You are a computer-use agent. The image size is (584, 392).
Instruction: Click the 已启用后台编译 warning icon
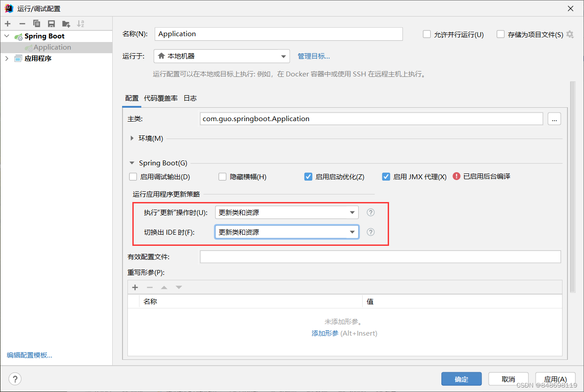click(457, 176)
